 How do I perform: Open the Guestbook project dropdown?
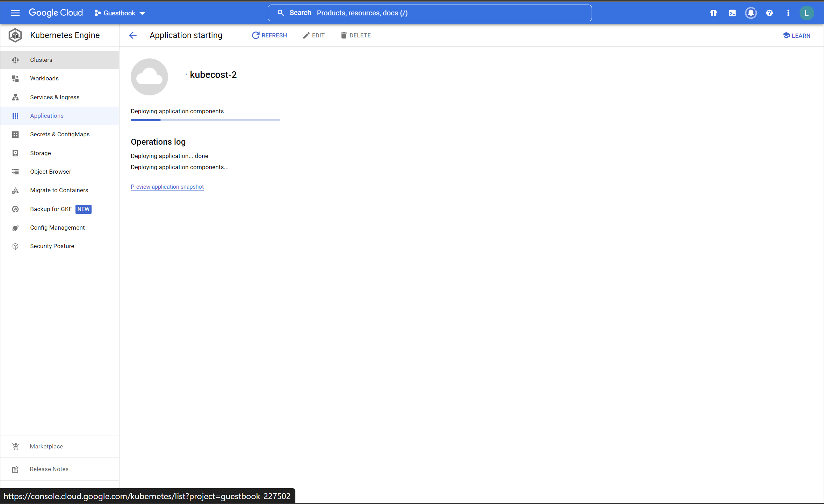[x=120, y=12]
